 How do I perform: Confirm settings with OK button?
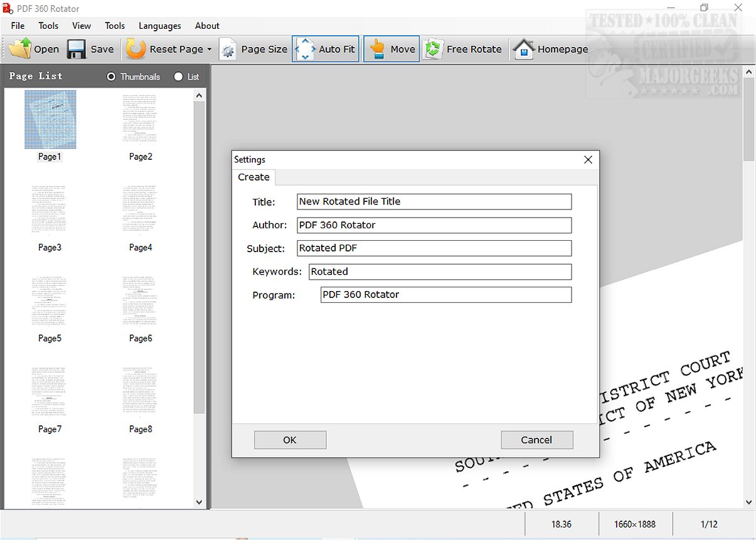pyautogui.click(x=290, y=440)
